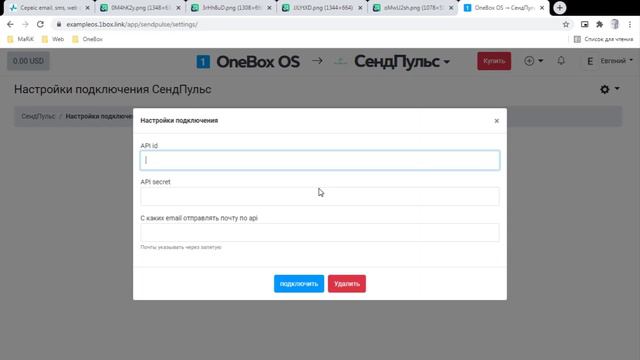Image resolution: width=640 pixels, height=360 pixels.
Task: Bookmark this page with the star
Action: click(566, 24)
